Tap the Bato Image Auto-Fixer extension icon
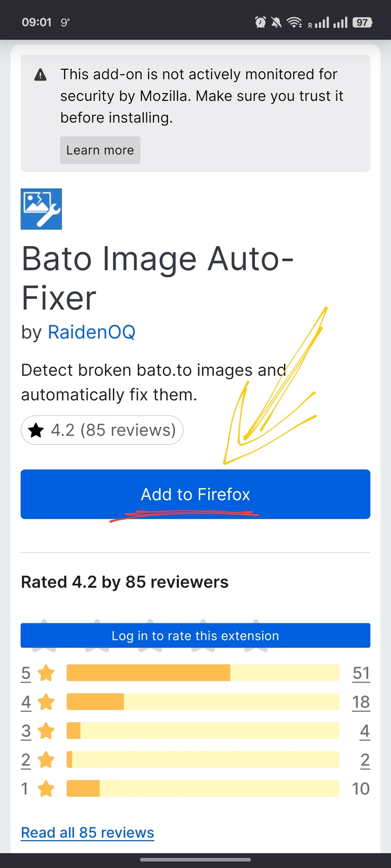391x868 pixels. 41,209
